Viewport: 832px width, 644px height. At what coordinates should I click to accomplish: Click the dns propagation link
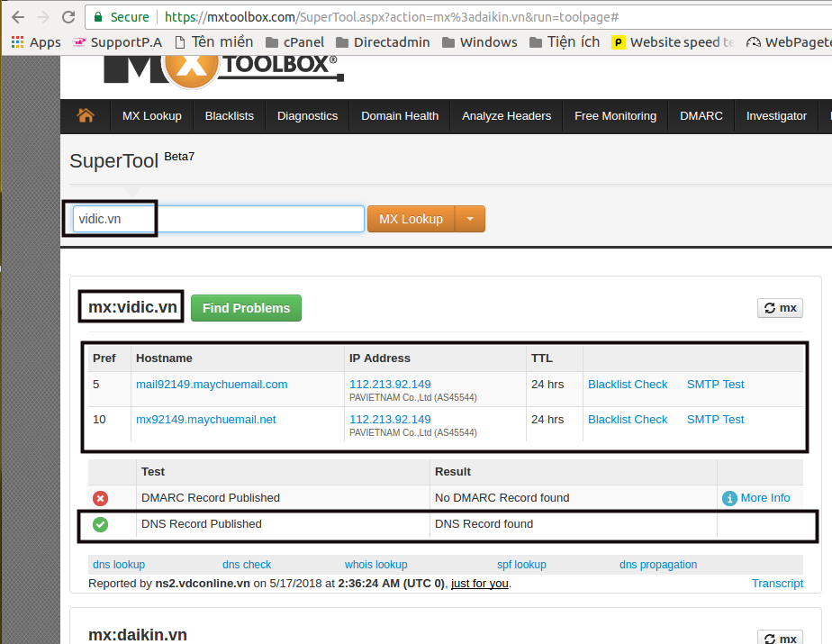[x=658, y=565]
